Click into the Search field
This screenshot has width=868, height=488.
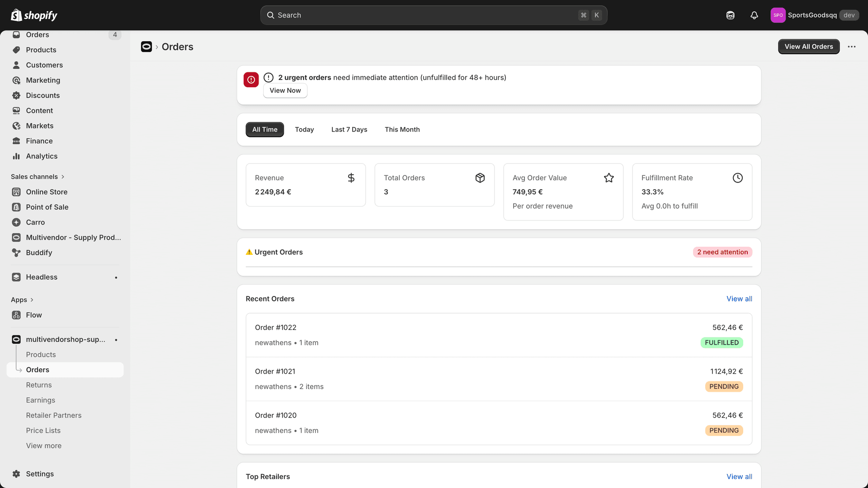pyautogui.click(x=434, y=15)
